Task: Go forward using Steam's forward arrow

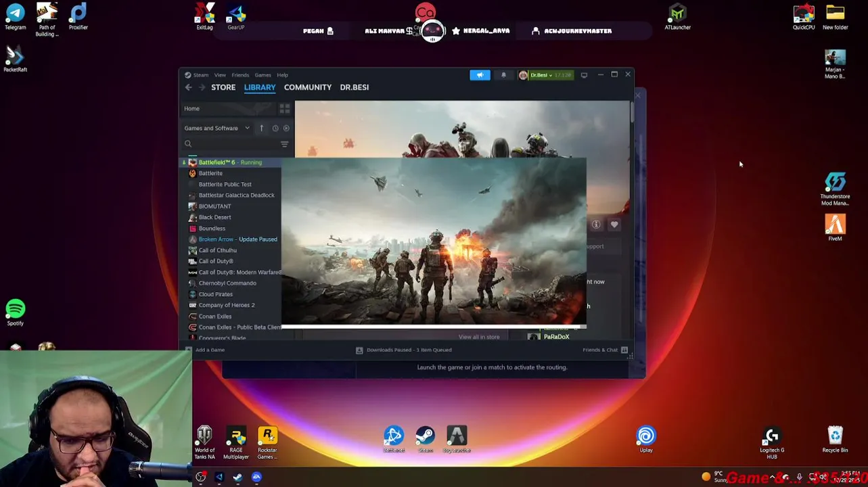Action: [x=202, y=87]
